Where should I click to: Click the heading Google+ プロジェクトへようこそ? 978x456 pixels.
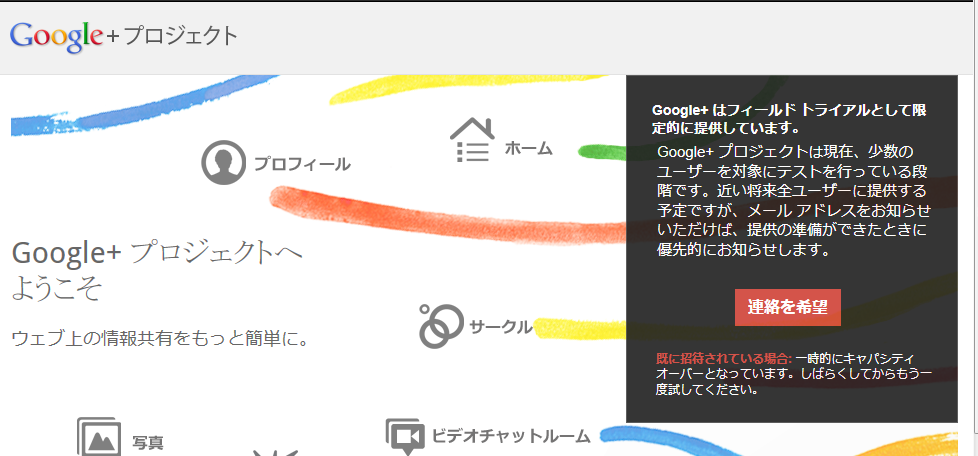point(157,270)
